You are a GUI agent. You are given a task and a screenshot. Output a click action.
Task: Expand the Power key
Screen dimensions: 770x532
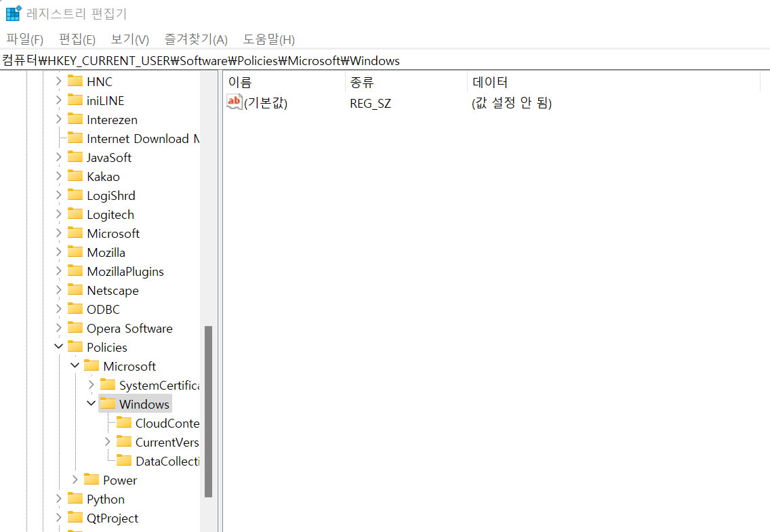tap(75, 480)
